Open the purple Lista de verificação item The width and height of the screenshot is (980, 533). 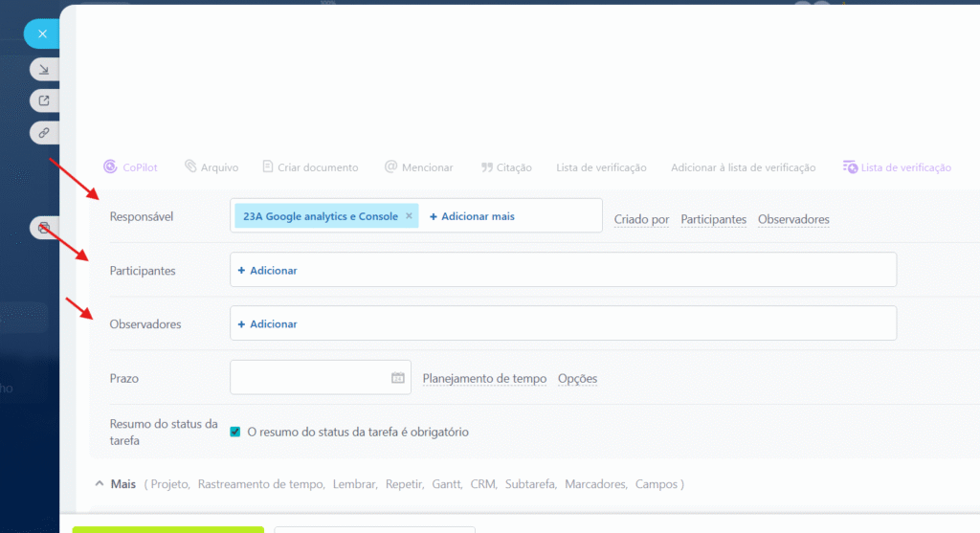click(897, 167)
